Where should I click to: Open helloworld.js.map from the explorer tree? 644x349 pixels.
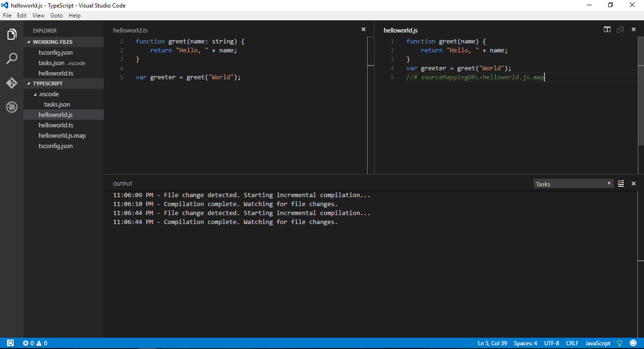[62, 135]
